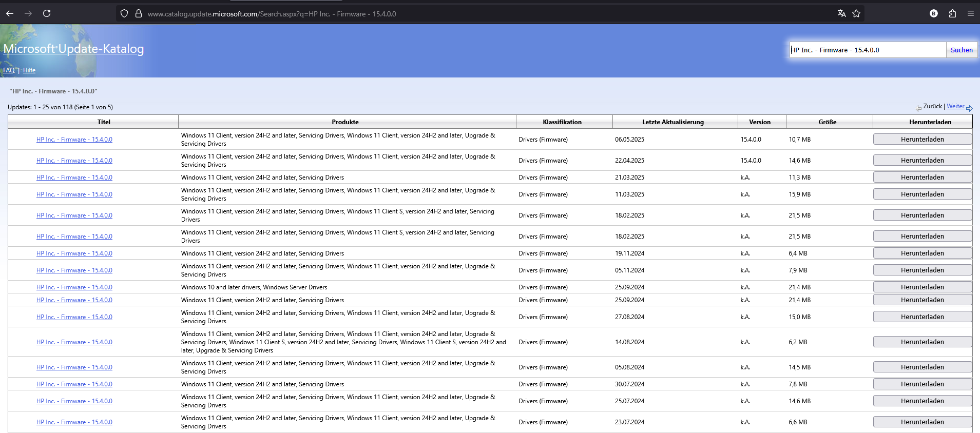980x433 pixels.
Task: Sort by the Klassifikation column header
Action: coord(562,122)
